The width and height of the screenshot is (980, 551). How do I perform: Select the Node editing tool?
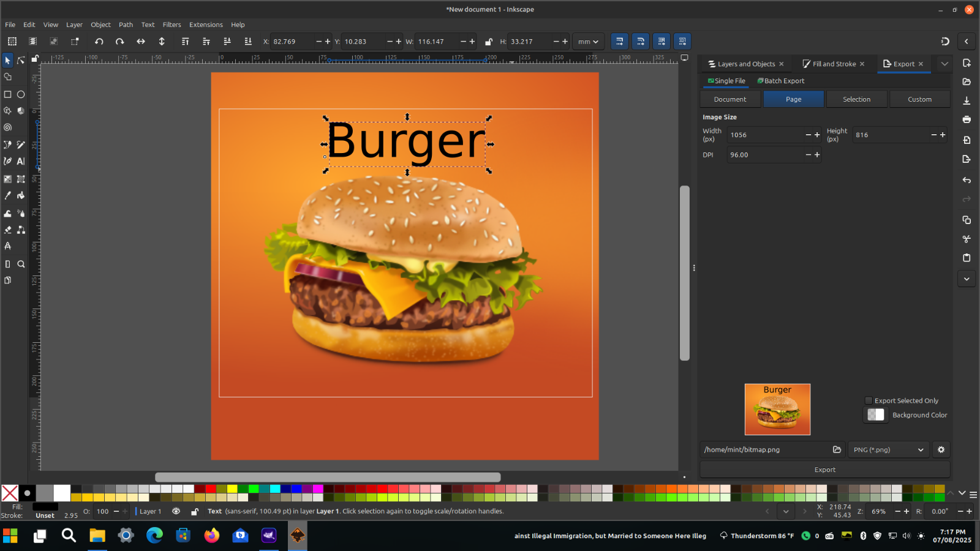point(21,60)
